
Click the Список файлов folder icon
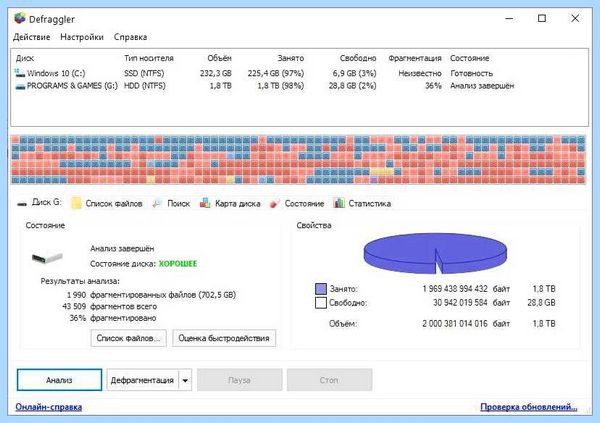click(76, 203)
